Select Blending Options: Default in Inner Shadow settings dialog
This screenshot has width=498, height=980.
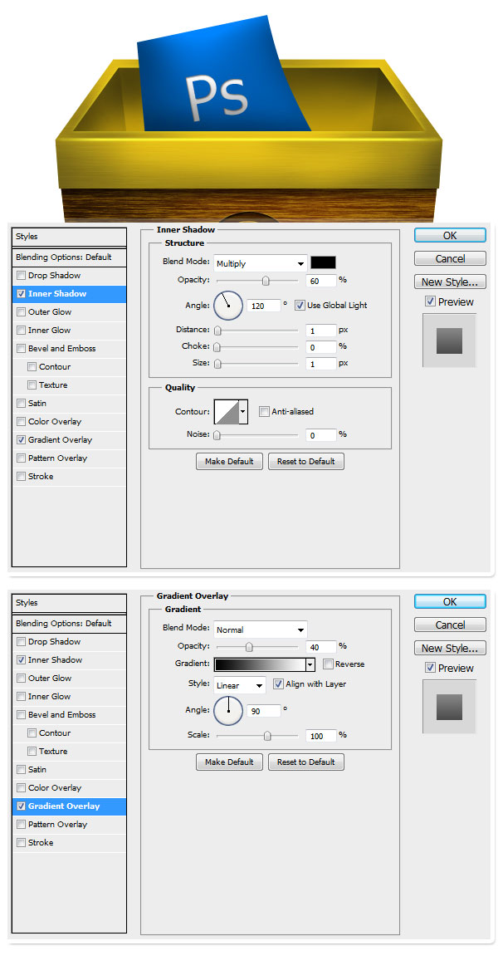click(70, 257)
